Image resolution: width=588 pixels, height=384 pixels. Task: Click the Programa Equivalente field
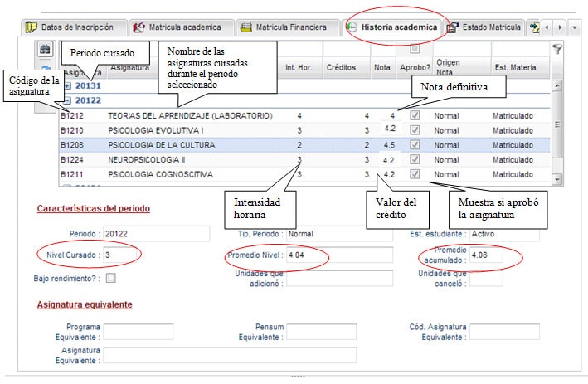(138, 332)
